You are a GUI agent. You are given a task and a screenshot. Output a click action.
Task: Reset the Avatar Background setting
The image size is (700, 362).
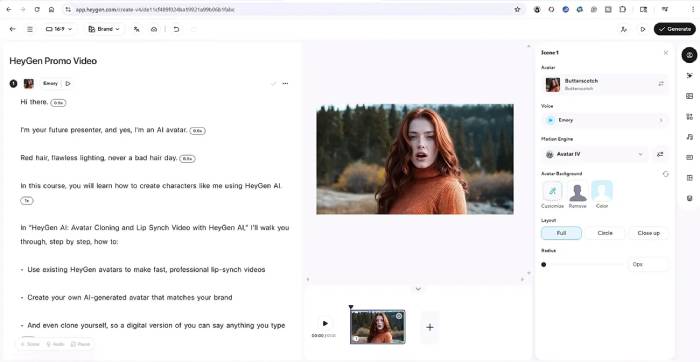pos(666,174)
